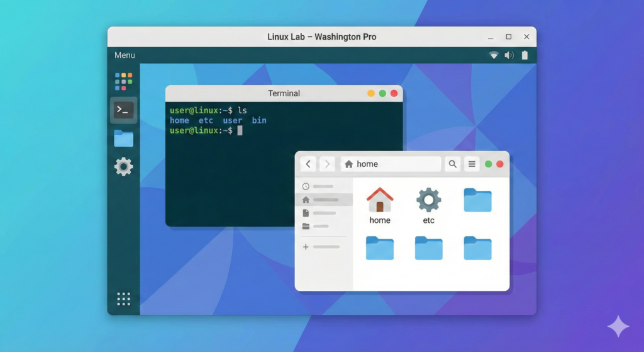This screenshot has height=352, width=644.
Task: Open search in the file manager
Action: coord(453,164)
